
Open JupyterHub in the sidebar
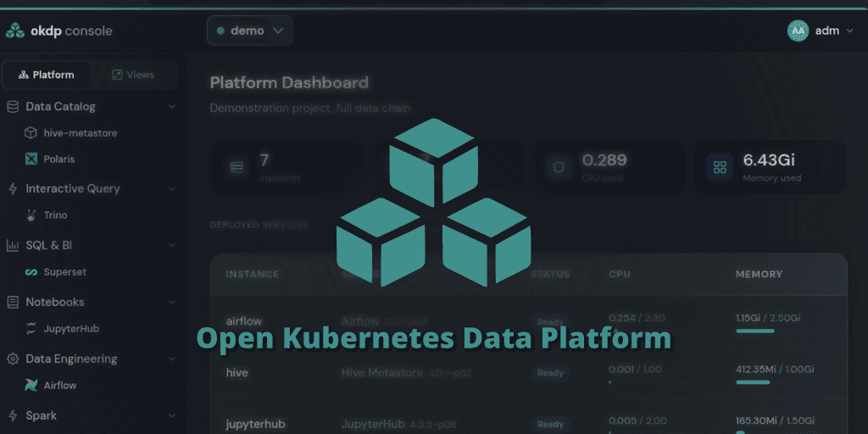coord(71,329)
